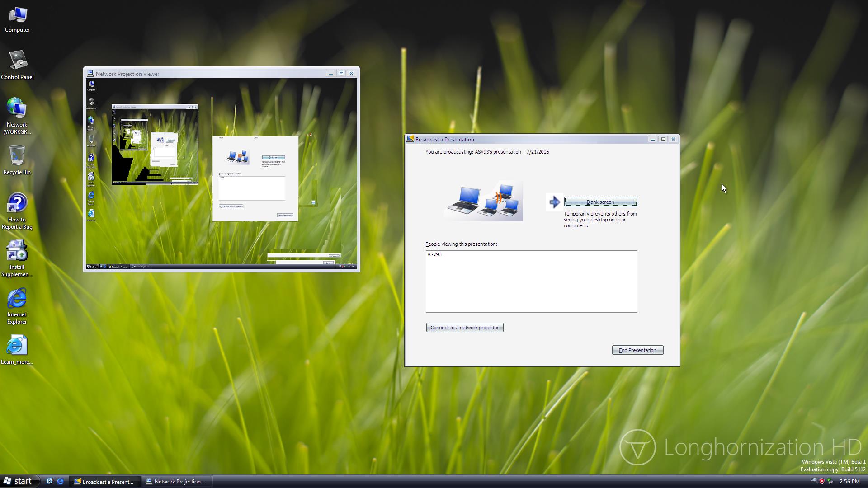Select the Network (WORKGROUP) desktop icon
The width and height of the screenshot is (868, 488).
pos(17,115)
